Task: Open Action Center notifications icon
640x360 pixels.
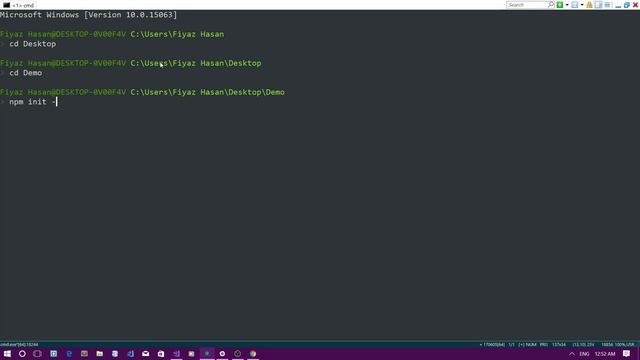Action: pos(627,354)
